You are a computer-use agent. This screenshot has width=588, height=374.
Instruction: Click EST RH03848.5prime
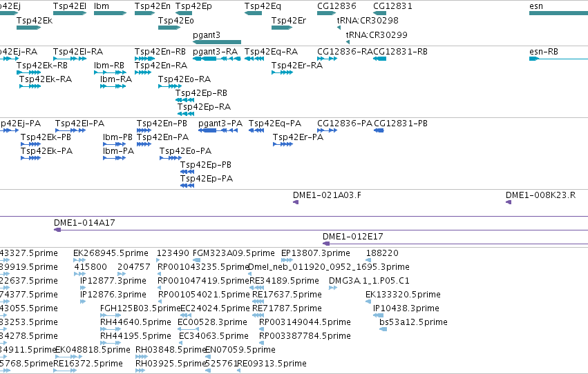point(142,357)
